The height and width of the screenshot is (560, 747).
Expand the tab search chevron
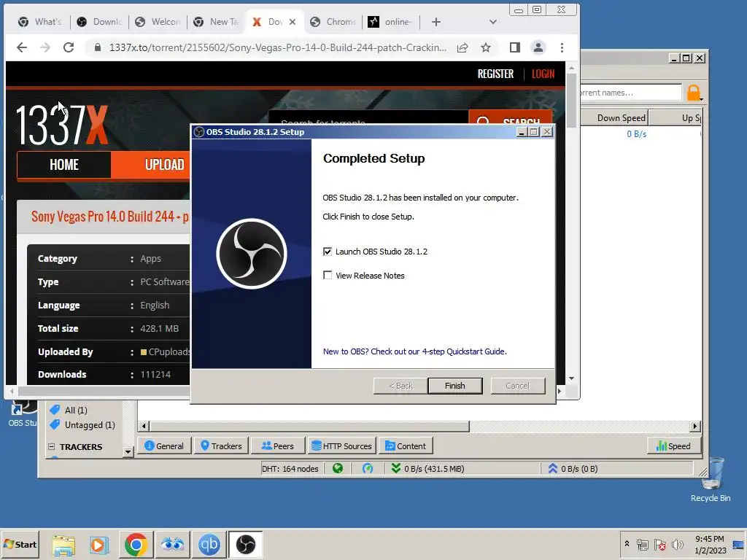click(x=493, y=22)
